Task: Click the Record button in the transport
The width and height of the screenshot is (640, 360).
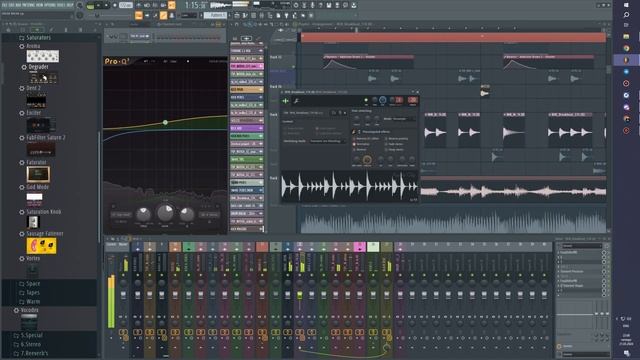Action: pyautogui.click(x=116, y=5)
